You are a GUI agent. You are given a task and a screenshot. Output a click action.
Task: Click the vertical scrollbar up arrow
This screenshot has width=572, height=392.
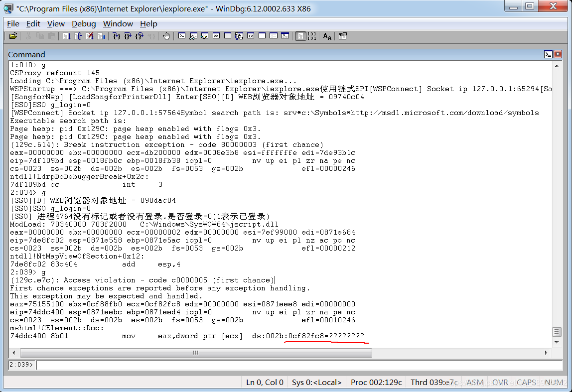point(557,66)
